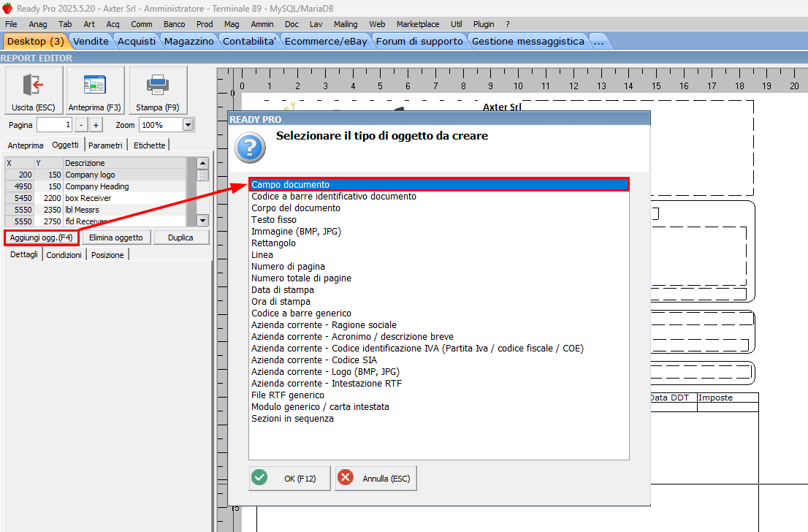Select Data di stampa option

(439, 289)
